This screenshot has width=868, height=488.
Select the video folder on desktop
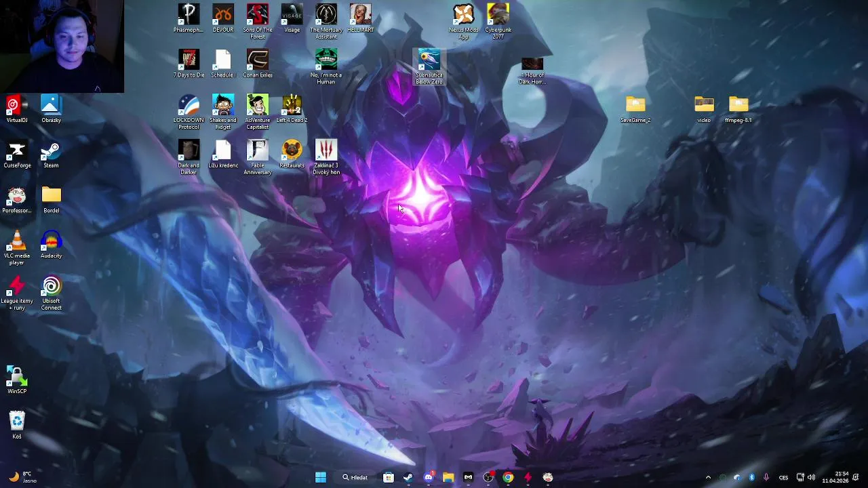(704, 108)
